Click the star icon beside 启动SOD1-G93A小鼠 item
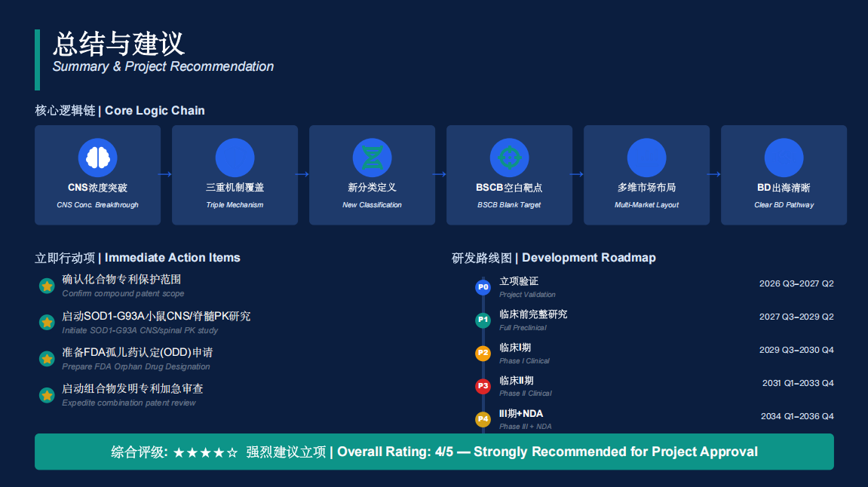 click(x=47, y=322)
